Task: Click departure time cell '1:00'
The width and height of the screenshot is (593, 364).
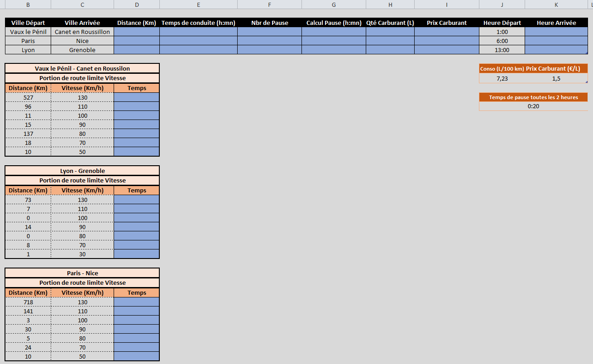Action: coord(502,32)
